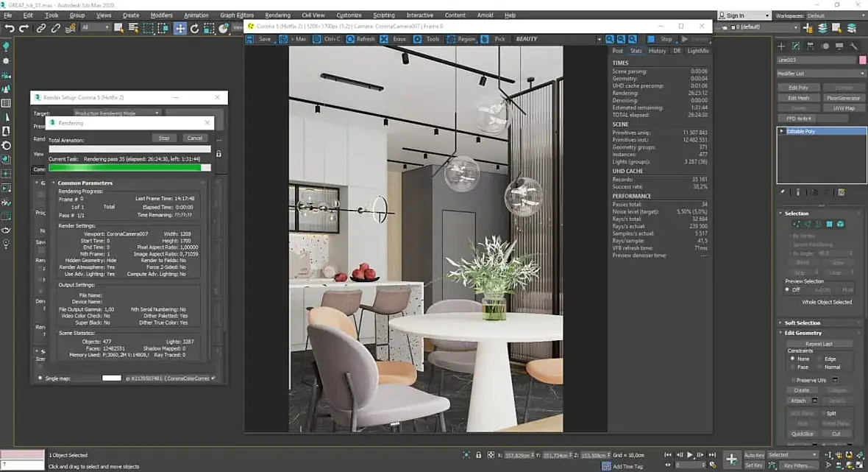
Task: Click the Pick tool in Corona VFB
Action: click(x=494, y=39)
